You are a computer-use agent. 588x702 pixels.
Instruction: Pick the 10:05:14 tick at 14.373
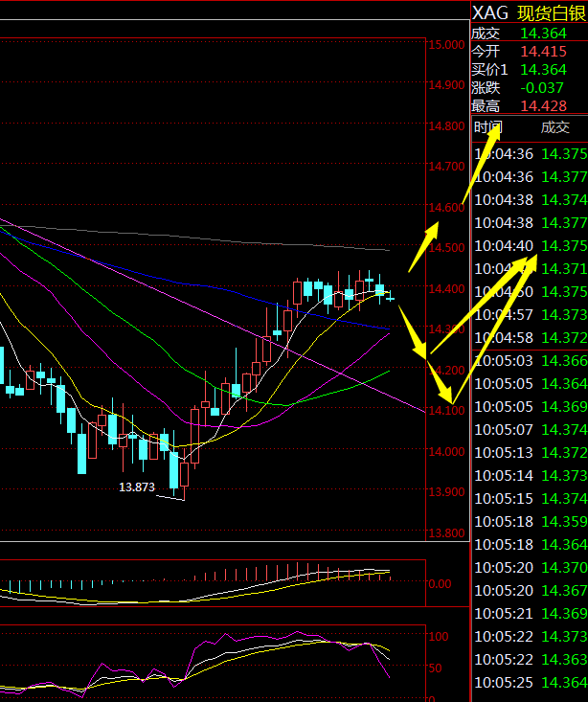point(529,475)
